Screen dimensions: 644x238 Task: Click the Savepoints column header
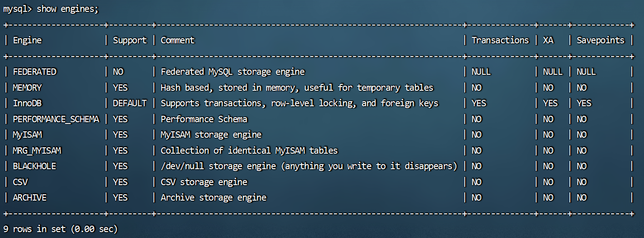(x=600, y=40)
